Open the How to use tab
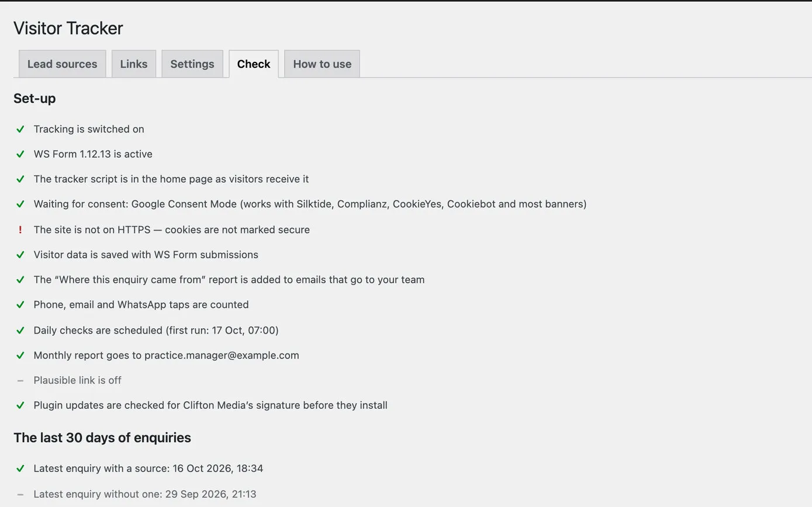 322,64
